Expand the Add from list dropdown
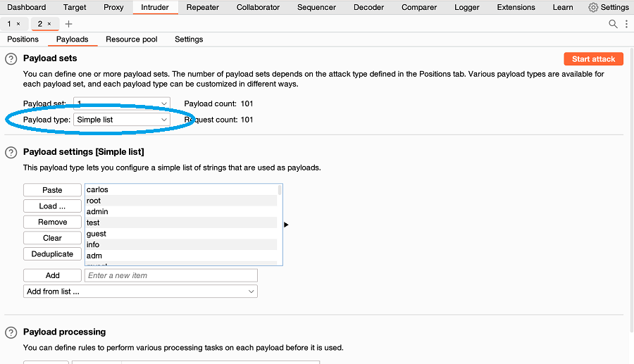634x364 pixels. tap(140, 291)
